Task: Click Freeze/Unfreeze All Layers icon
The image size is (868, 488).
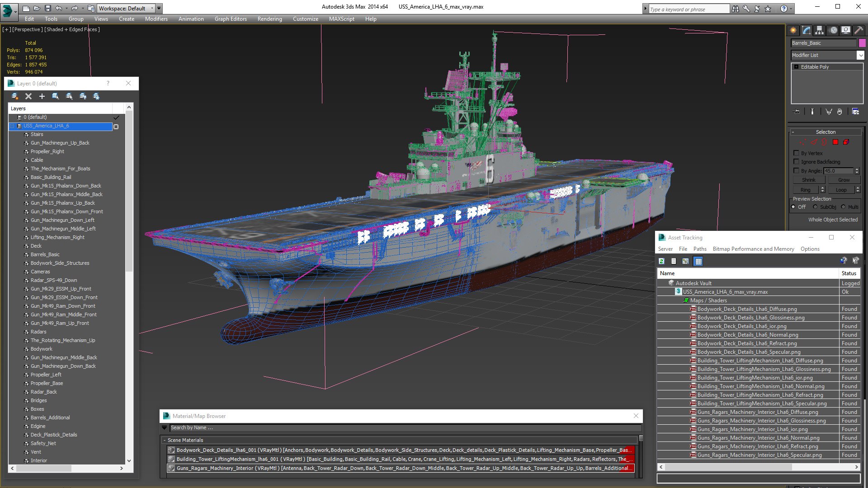Action: tap(96, 96)
